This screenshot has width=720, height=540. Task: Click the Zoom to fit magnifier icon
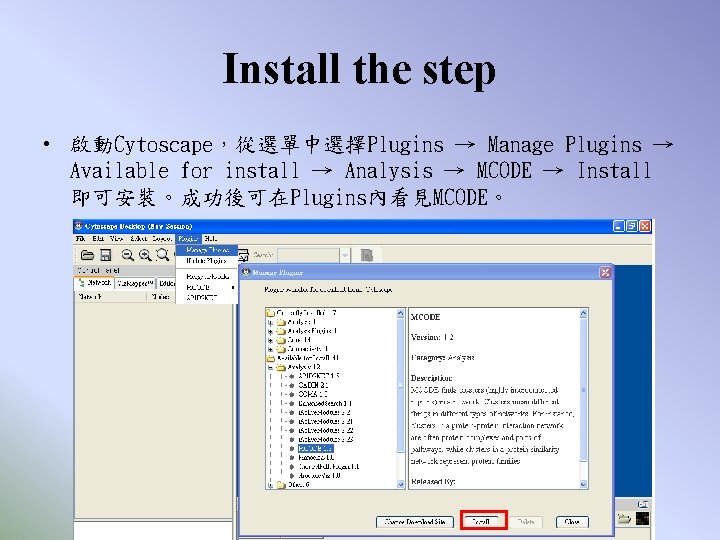pyautogui.click(x=163, y=255)
